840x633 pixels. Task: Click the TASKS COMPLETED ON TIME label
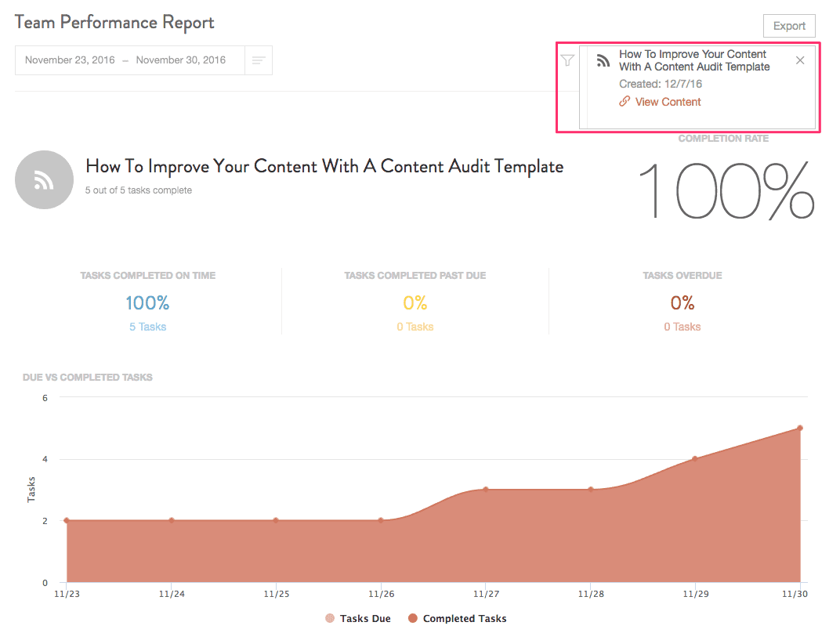click(148, 275)
